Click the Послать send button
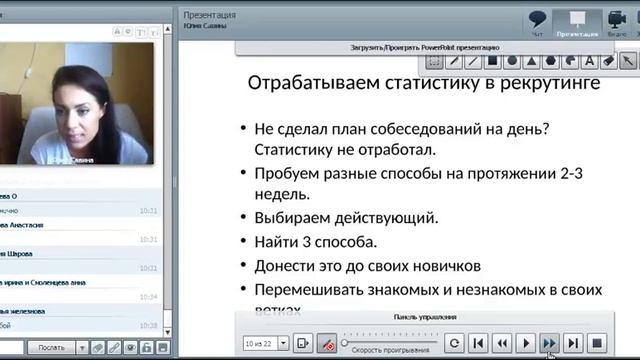Viewport: 640px width, 360px height. click(x=51, y=348)
